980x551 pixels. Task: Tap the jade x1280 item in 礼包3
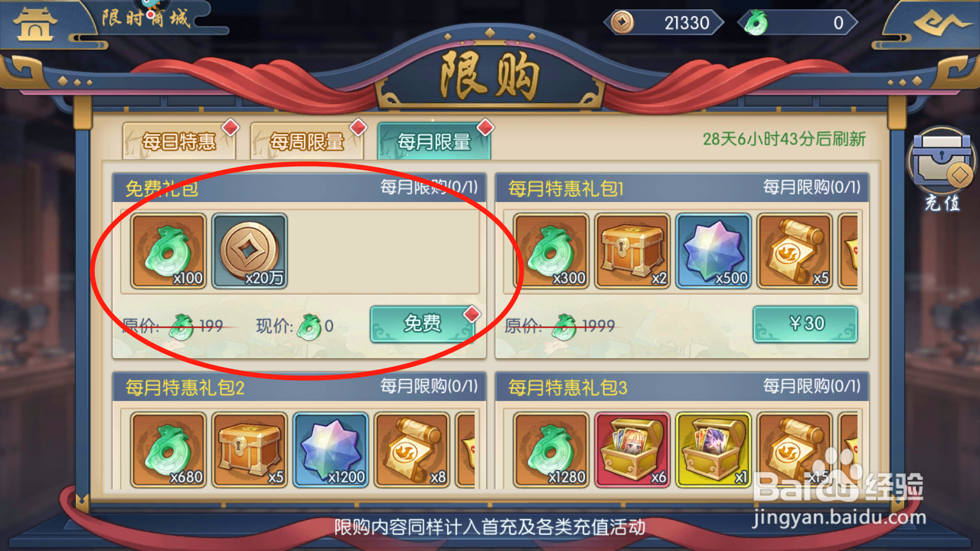(551, 450)
